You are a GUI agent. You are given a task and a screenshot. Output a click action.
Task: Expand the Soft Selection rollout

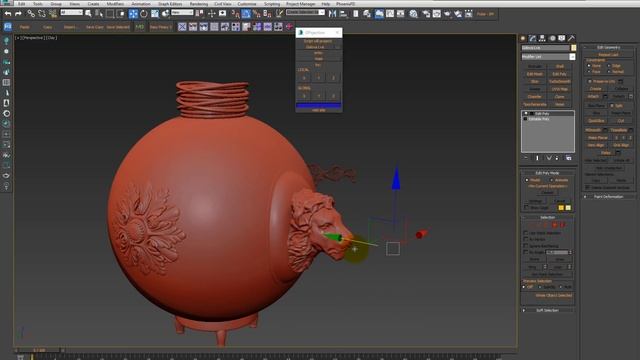point(547,311)
